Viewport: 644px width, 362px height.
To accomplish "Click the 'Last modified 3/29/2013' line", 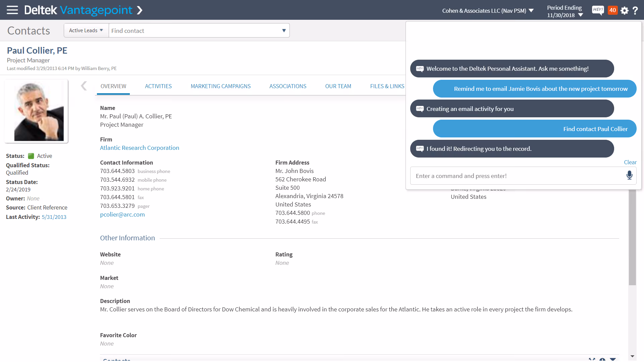I will [62, 68].
